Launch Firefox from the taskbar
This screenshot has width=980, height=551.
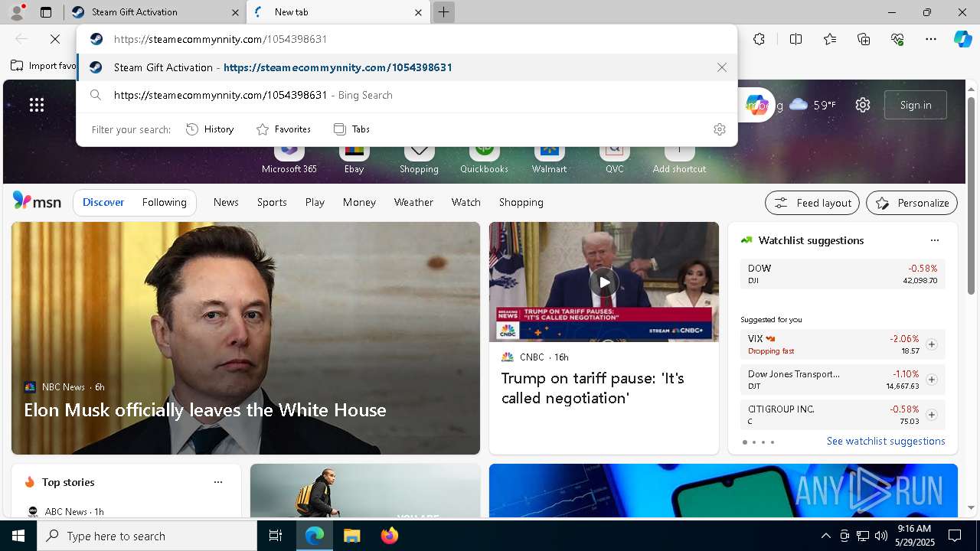[x=389, y=536]
